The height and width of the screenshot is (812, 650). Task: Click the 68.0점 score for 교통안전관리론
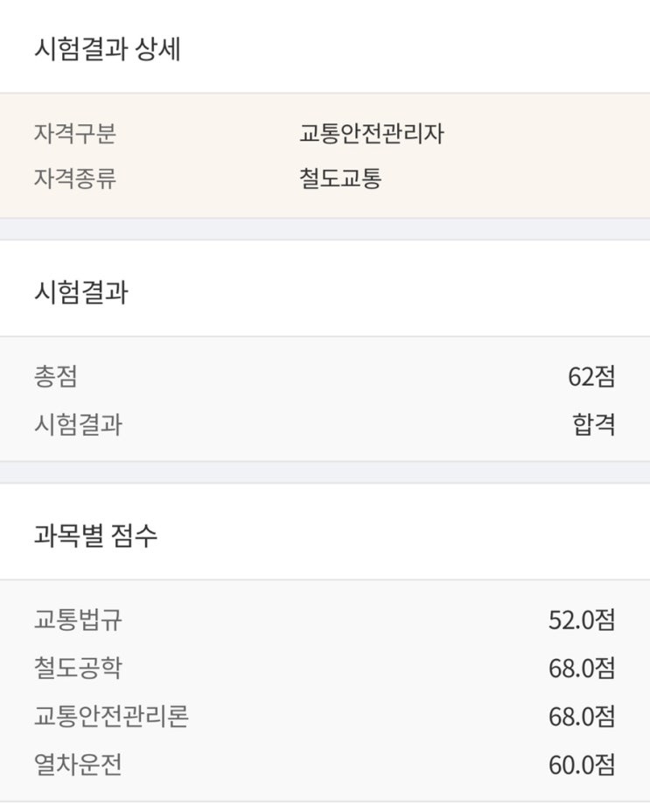coord(582,717)
